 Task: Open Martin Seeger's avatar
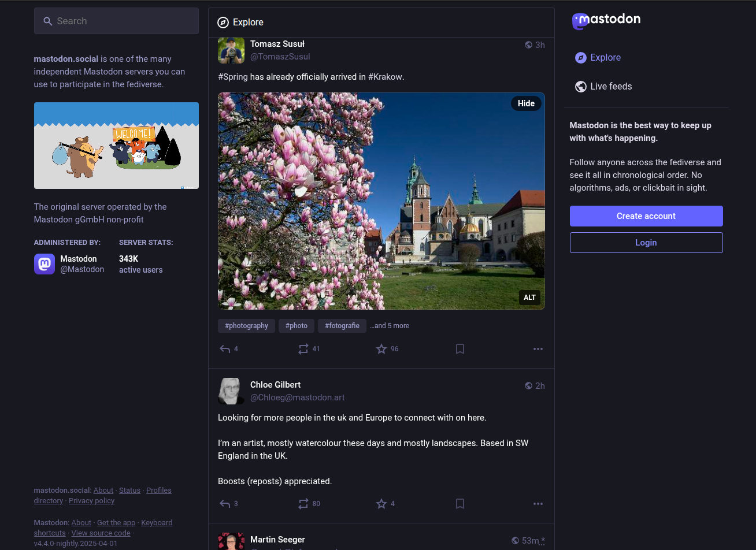[x=231, y=541]
